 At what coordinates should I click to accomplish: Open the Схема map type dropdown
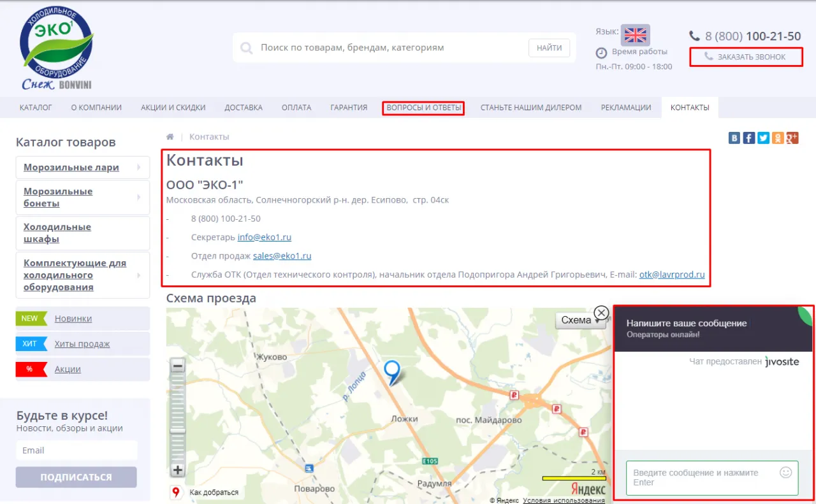pyautogui.click(x=580, y=320)
